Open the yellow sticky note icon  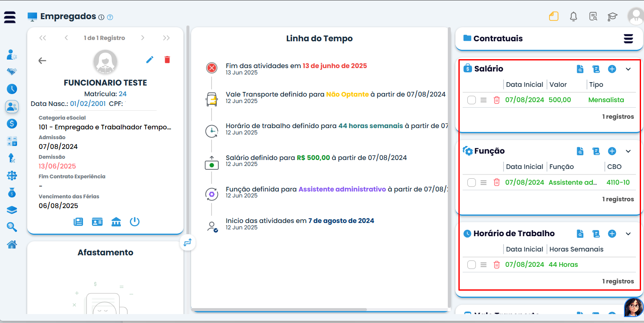click(x=553, y=17)
